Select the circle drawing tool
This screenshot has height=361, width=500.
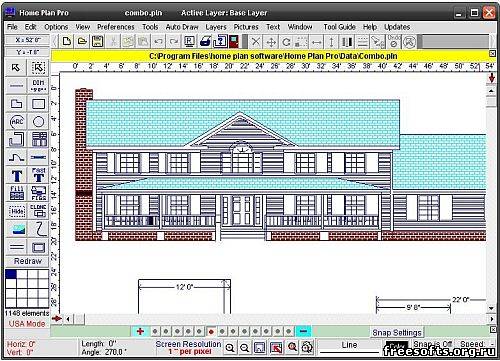pyautogui.click(x=38, y=122)
